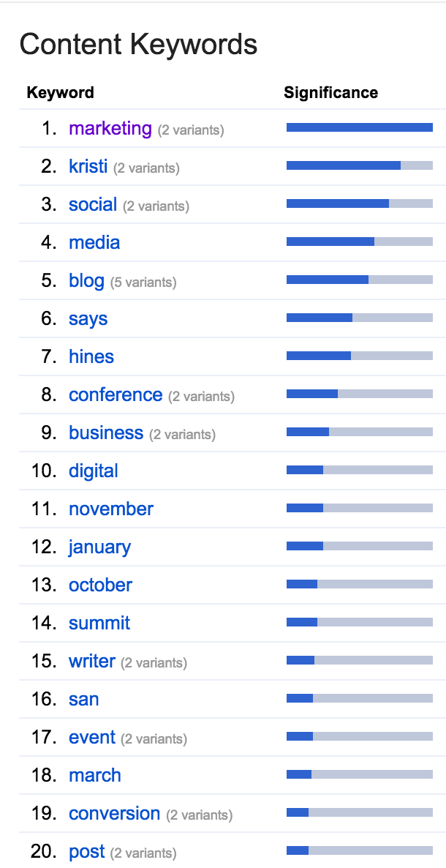Open the says keyword
446x868 pixels.
(88, 319)
